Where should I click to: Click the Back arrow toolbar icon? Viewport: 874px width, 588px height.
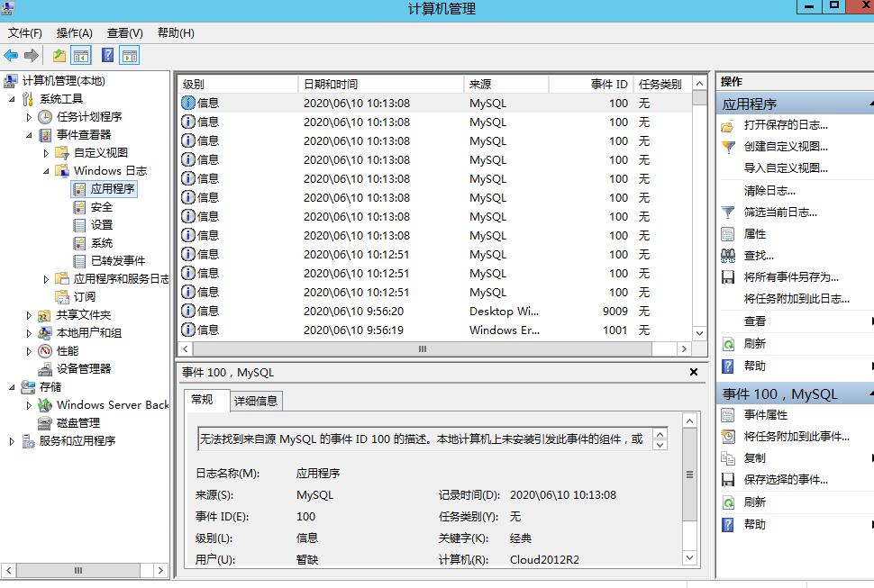[11, 55]
